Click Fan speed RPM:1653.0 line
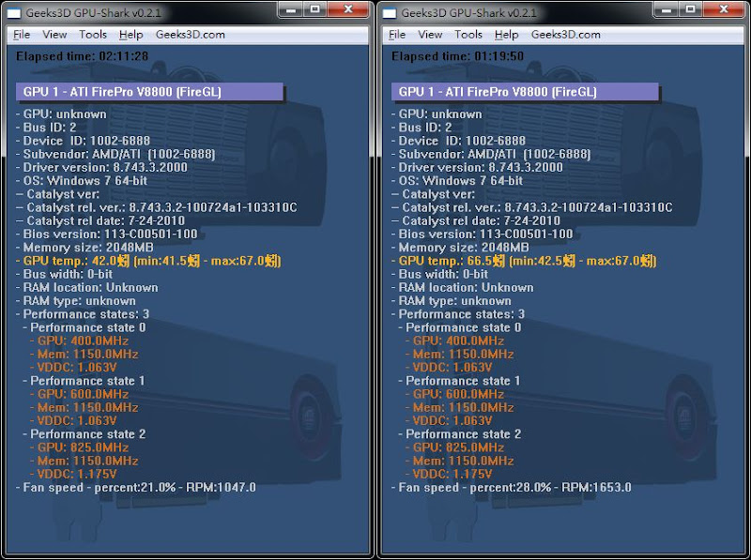Image resolution: width=751 pixels, height=560 pixels. [x=512, y=488]
